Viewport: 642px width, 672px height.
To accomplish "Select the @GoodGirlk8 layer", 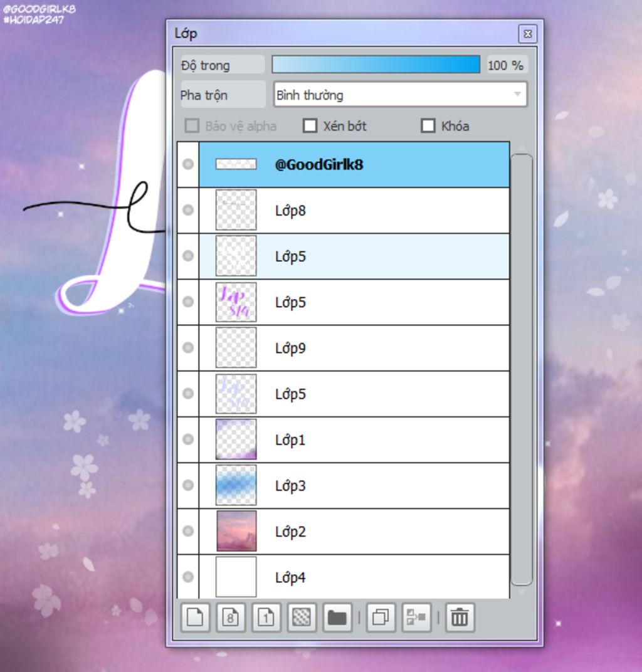I will point(354,165).
